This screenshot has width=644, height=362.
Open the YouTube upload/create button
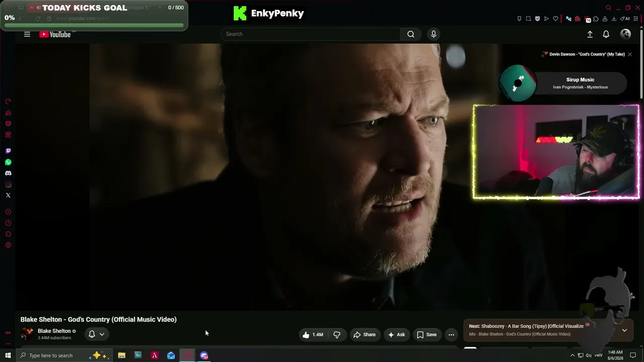pos(590,34)
